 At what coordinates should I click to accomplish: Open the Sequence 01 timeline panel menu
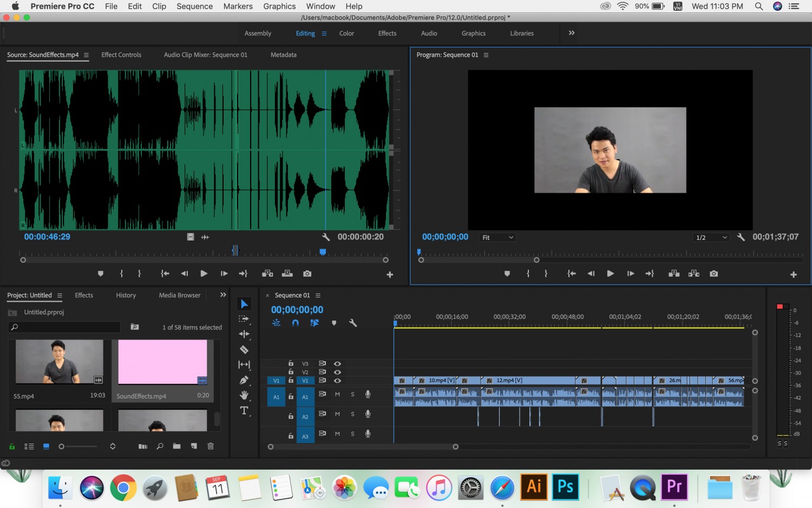tap(318, 295)
